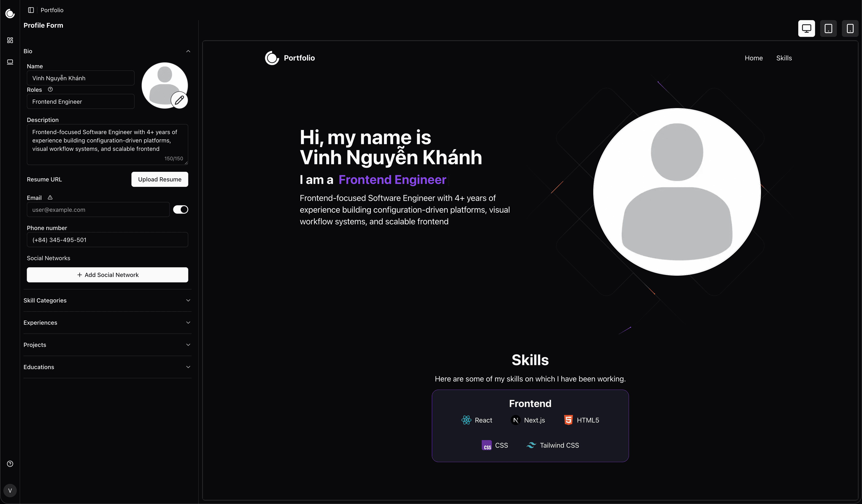The width and height of the screenshot is (862, 504).
Task: Switch to tablet preview mode
Action: coord(828,28)
